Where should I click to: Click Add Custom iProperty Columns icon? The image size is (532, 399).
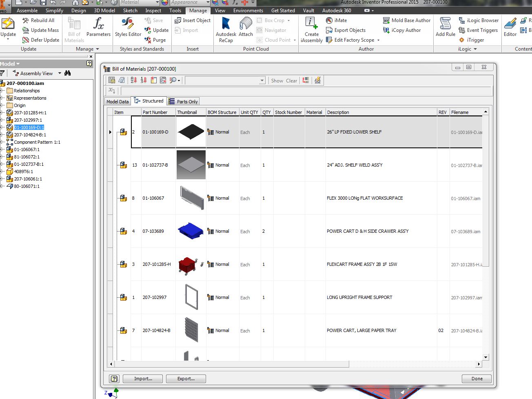point(153,80)
